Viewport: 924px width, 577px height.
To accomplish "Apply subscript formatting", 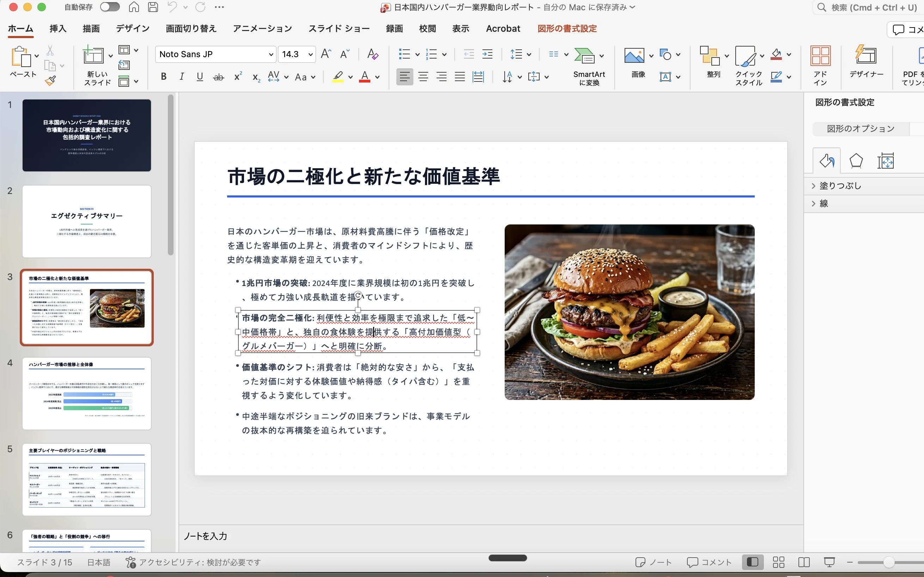I will pos(256,78).
